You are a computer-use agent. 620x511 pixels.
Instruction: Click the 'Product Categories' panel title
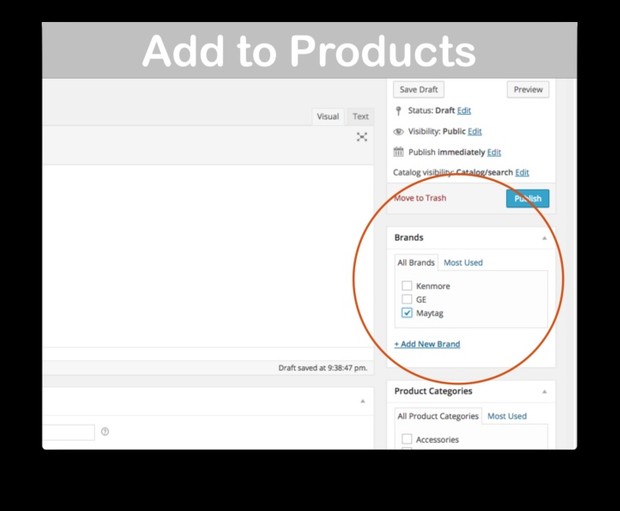433,391
